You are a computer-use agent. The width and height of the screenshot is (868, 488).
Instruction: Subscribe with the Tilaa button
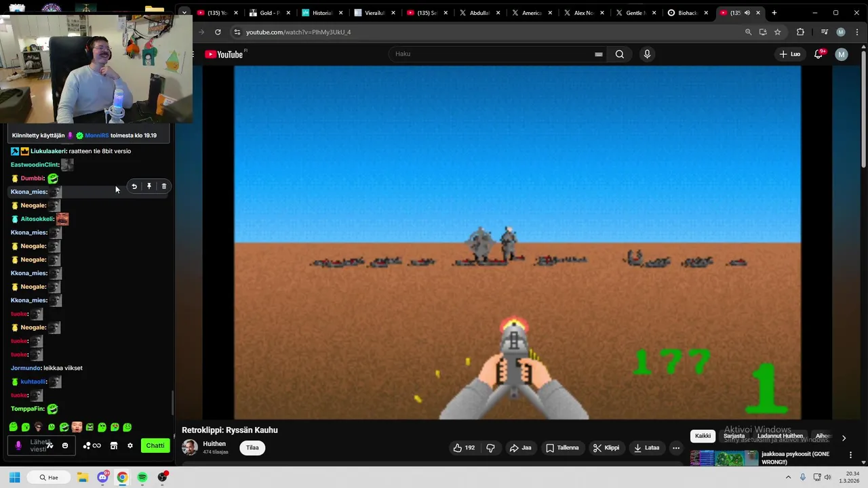[252, 448]
